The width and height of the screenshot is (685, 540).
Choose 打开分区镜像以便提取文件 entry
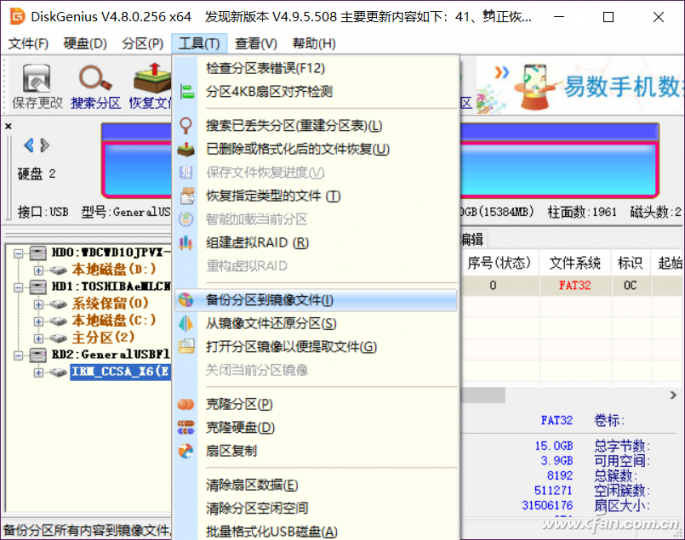point(315,347)
